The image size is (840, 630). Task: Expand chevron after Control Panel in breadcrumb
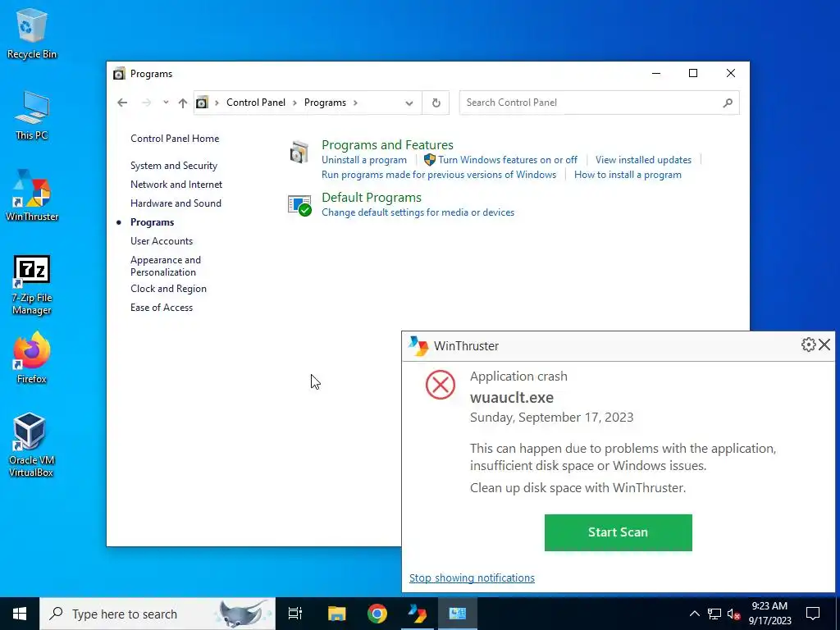point(294,103)
